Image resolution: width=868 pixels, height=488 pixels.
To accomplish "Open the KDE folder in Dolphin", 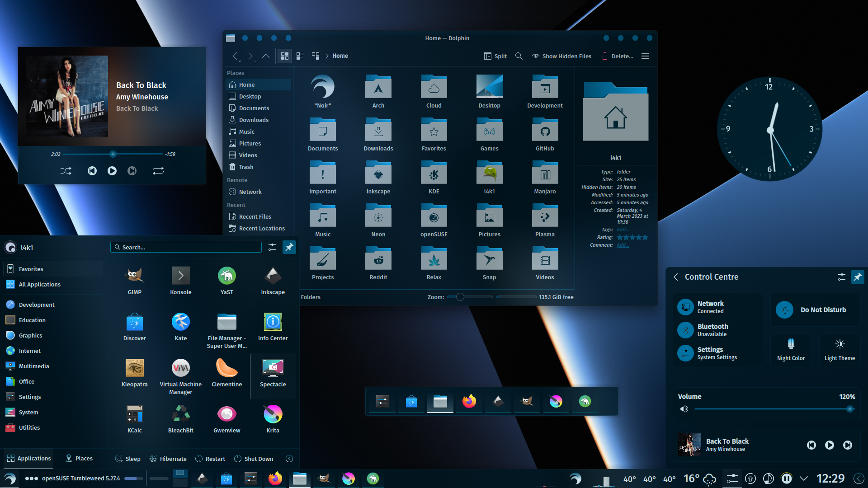I will click(434, 178).
